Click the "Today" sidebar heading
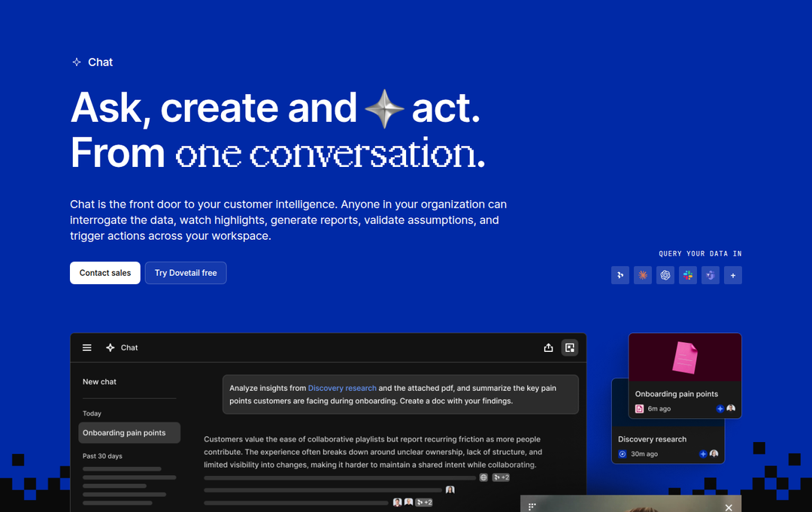812x512 pixels. point(92,413)
